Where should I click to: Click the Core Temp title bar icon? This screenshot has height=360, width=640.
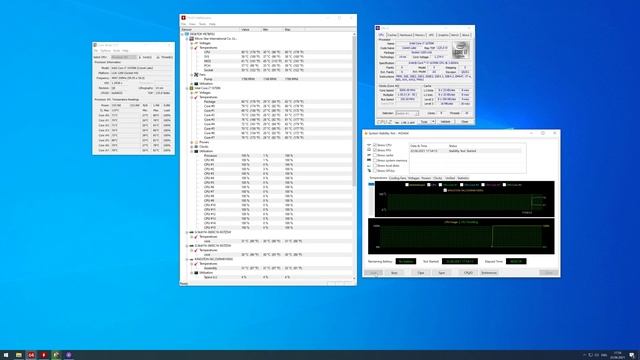pos(96,45)
